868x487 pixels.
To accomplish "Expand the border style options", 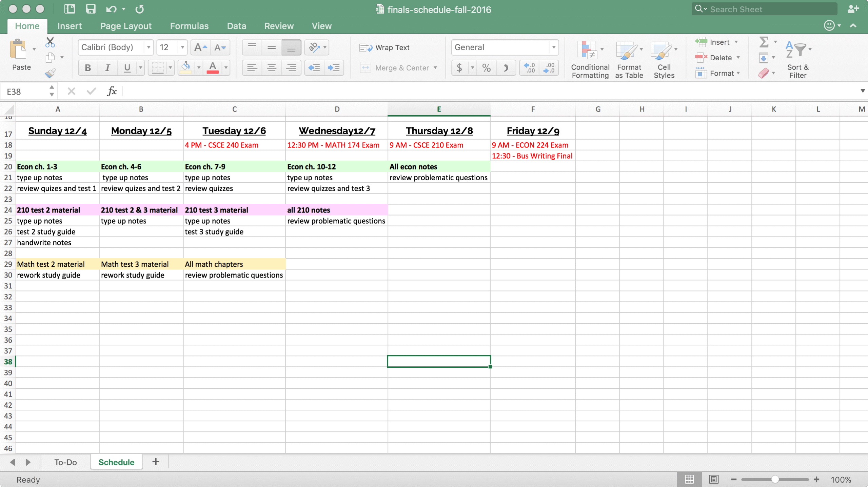I will [x=171, y=67].
